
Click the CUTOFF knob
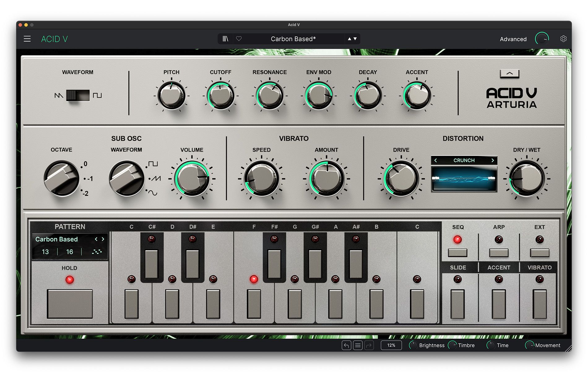pos(220,96)
